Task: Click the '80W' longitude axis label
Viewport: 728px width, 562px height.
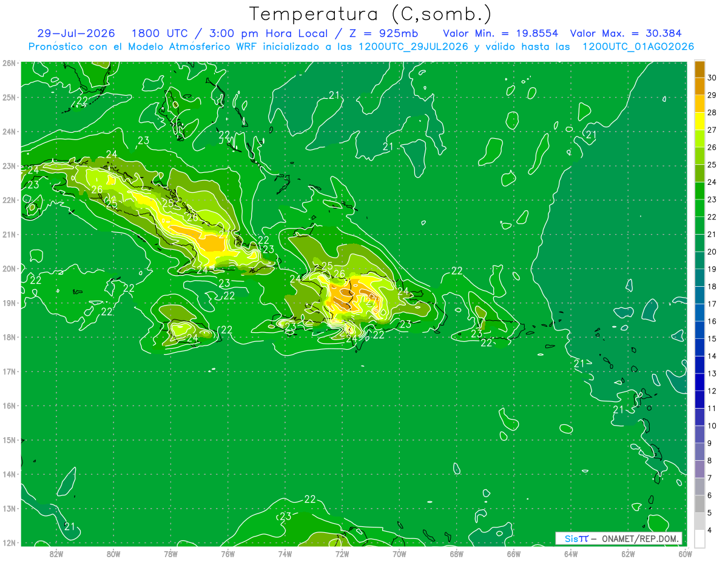Action: pyautogui.click(x=113, y=553)
